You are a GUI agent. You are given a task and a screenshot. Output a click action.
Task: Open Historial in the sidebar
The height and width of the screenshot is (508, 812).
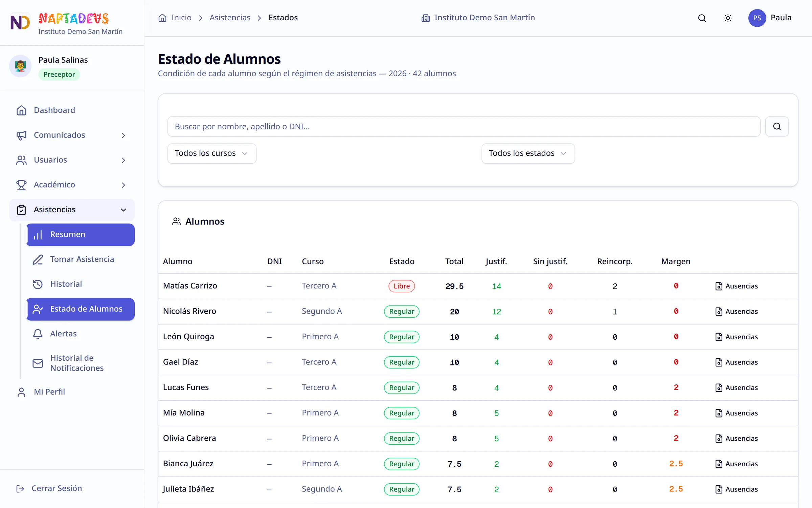pos(81,284)
